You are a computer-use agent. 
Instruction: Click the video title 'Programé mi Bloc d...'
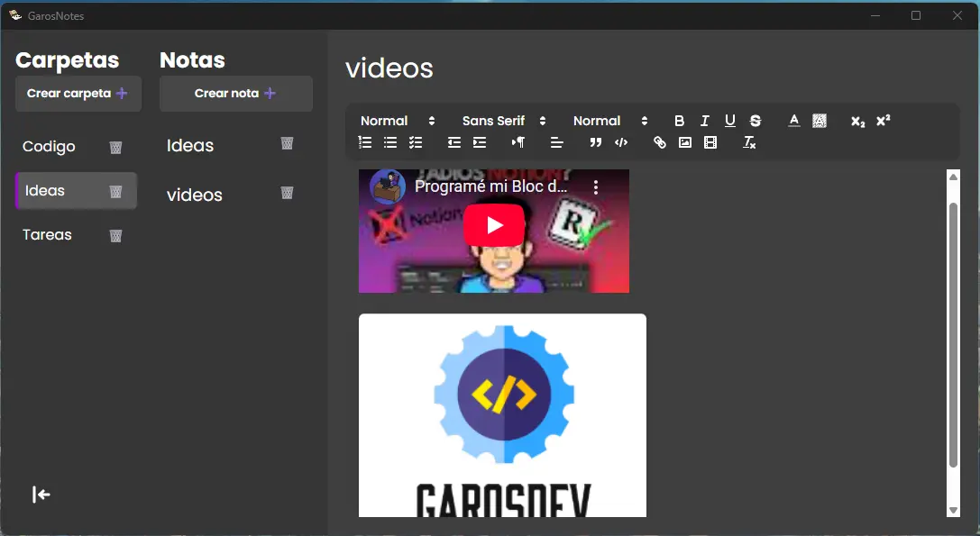point(490,186)
